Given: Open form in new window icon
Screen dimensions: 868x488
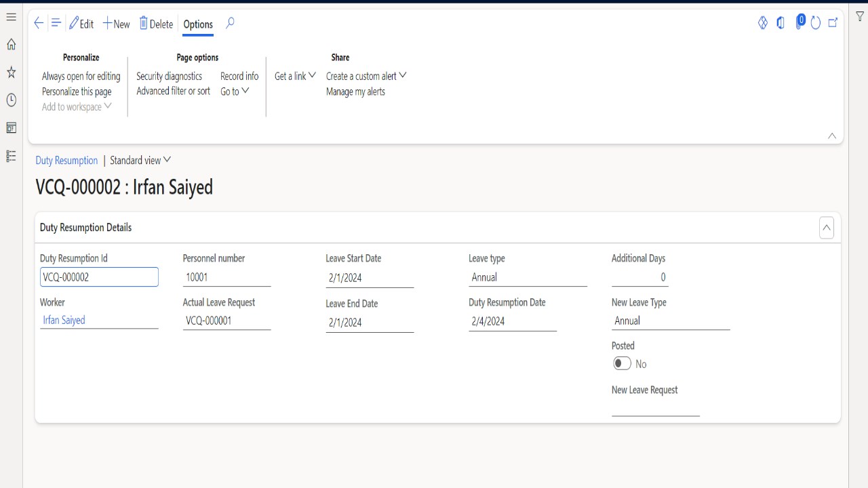Looking at the screenshot, I should 833,23.
